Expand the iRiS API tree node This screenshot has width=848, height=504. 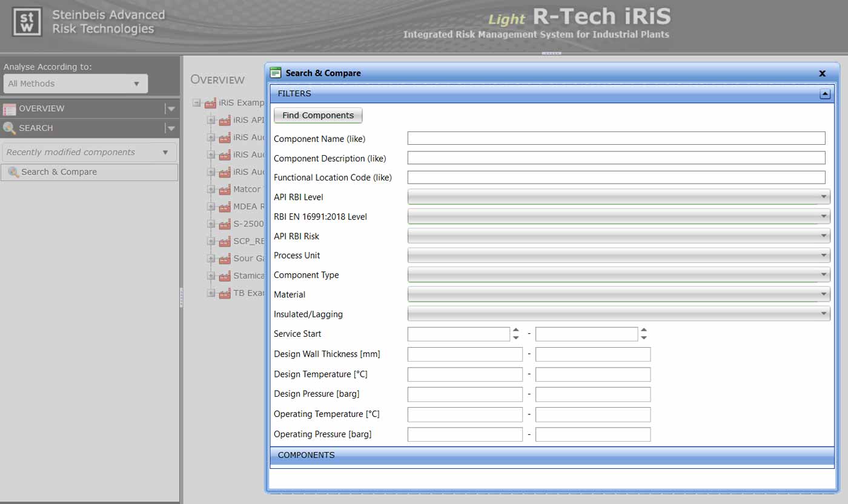211,120
